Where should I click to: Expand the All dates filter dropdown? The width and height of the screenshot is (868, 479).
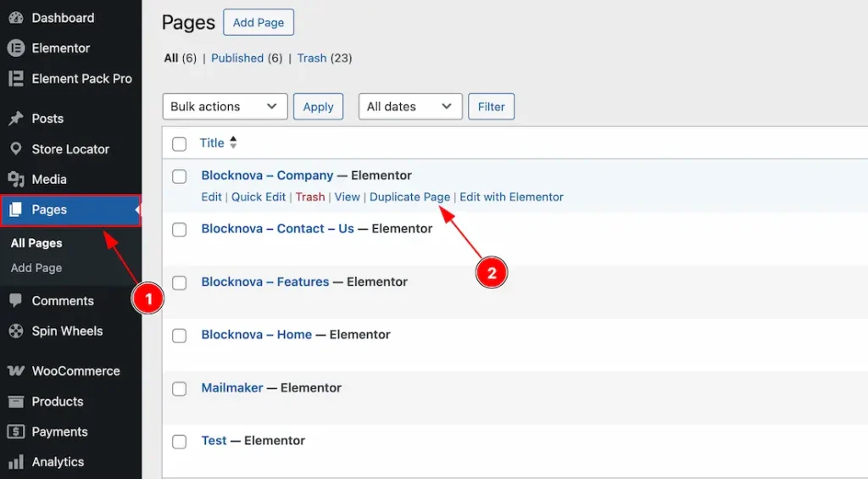click(x=410, y=107)
